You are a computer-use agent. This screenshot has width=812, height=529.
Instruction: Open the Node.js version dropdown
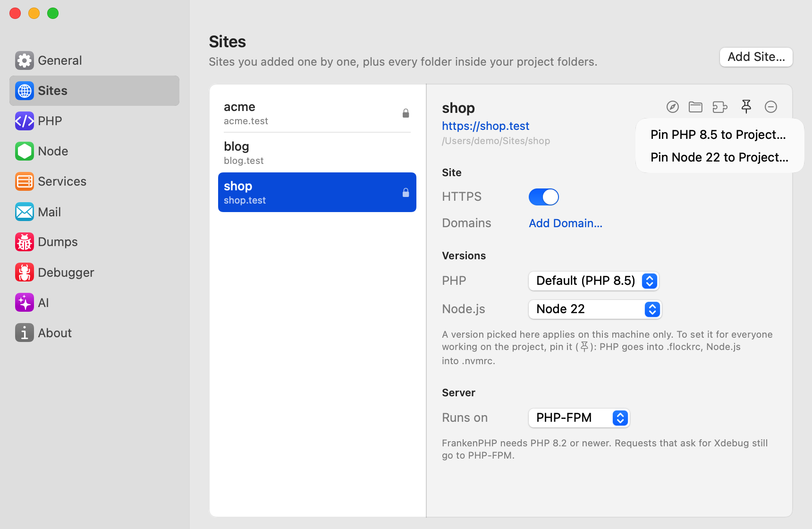click(x=595, y=309)
